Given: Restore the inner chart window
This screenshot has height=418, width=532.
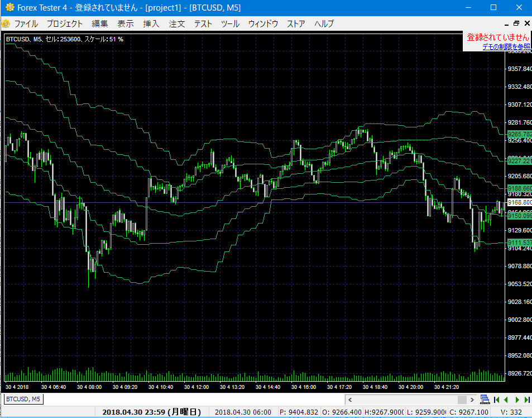Looking at the screenshot, I should [516, 23].
